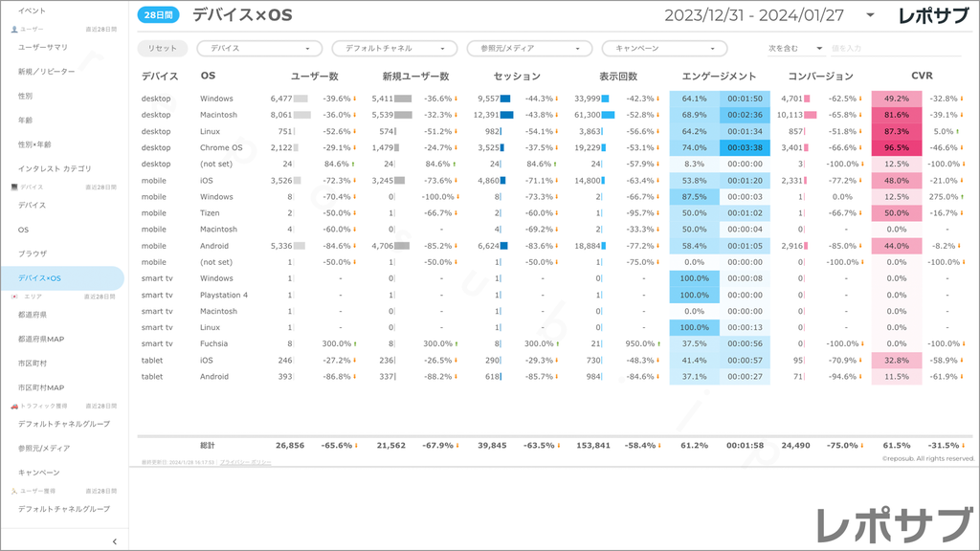Open the プライバシーポリシー link
The height and width of the screenshot is (551, 980).
[x=245, y=462]
